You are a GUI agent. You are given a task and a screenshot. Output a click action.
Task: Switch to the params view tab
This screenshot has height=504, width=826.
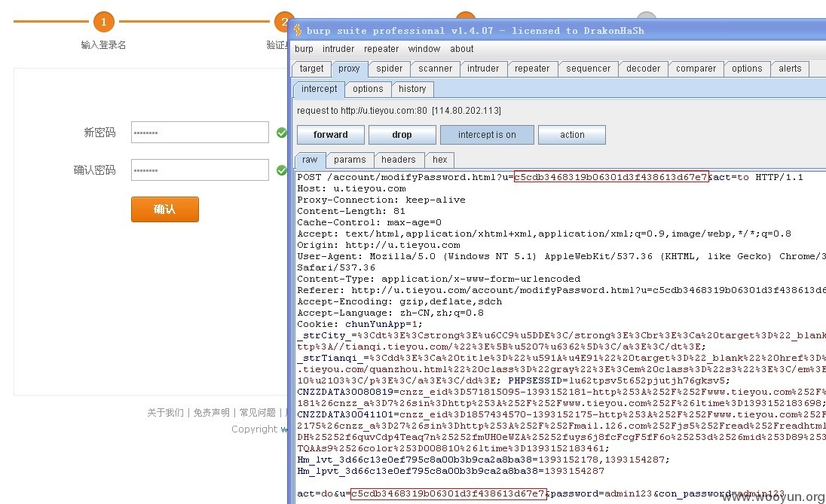[350, 160]
